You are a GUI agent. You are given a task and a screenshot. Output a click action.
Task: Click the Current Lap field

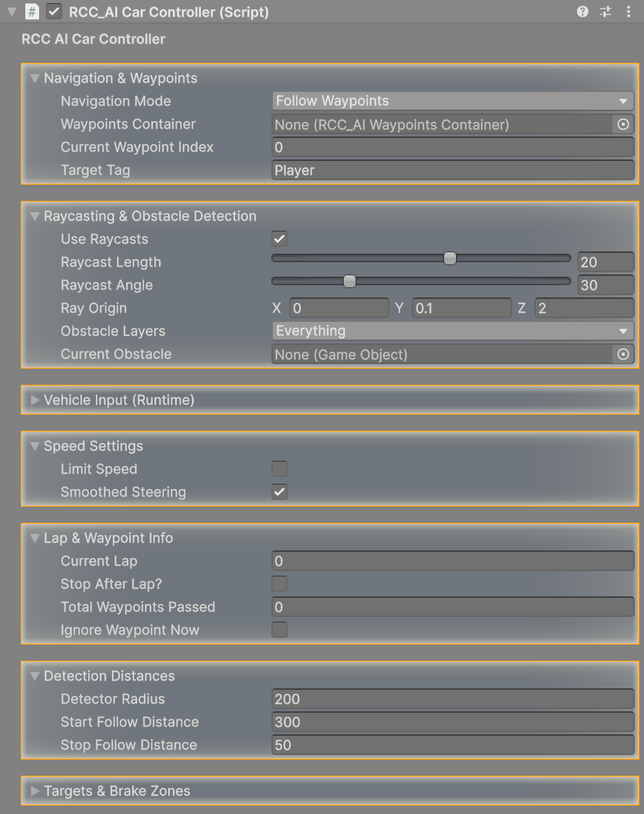click(x=453, y=560)
